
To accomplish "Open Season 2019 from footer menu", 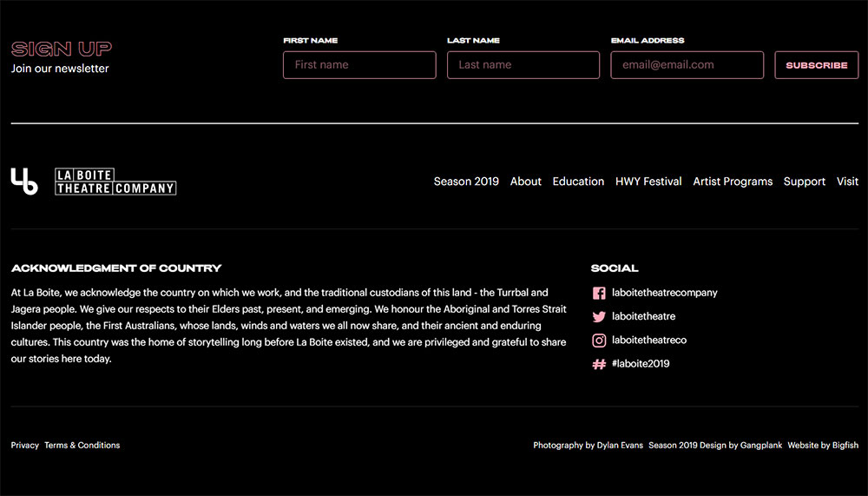I will [x=466, y=182].
